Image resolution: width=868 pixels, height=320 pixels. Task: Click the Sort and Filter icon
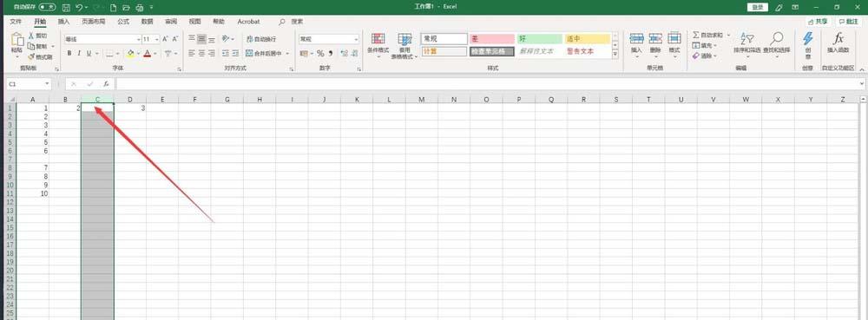point(747,39)
